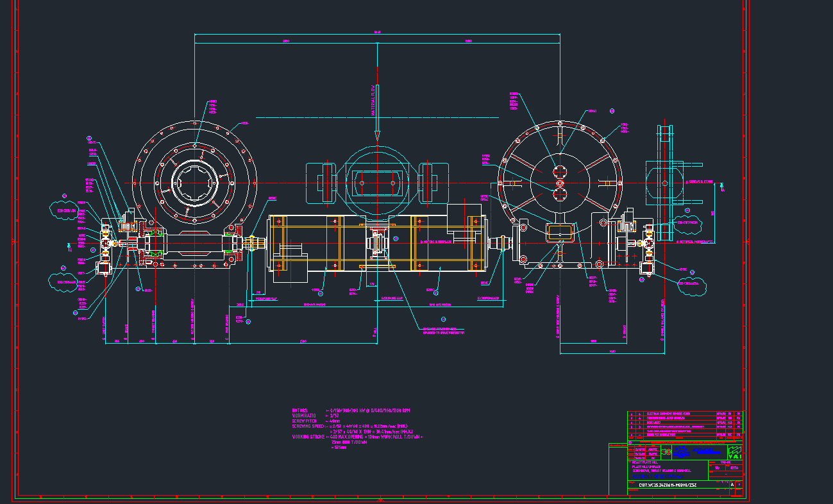This screenshot has height=504, width=833.
Task: Click section marker A on right side
Action: coord(721,187)
